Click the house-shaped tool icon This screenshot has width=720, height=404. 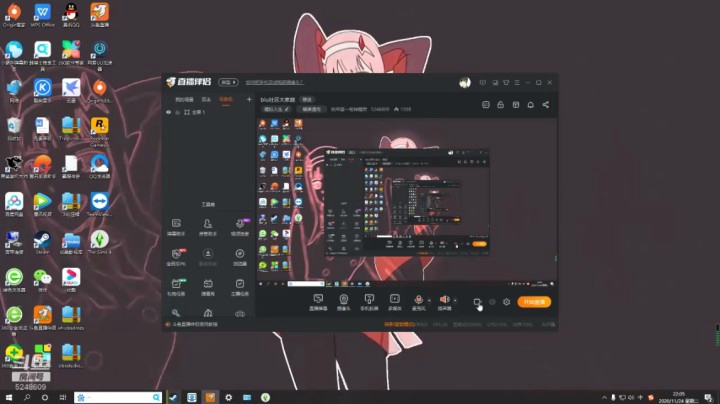(208, 313)
